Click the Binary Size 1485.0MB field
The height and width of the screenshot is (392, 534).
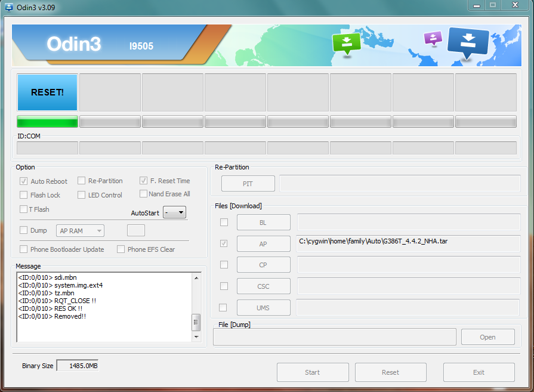[x=78, y=365]
